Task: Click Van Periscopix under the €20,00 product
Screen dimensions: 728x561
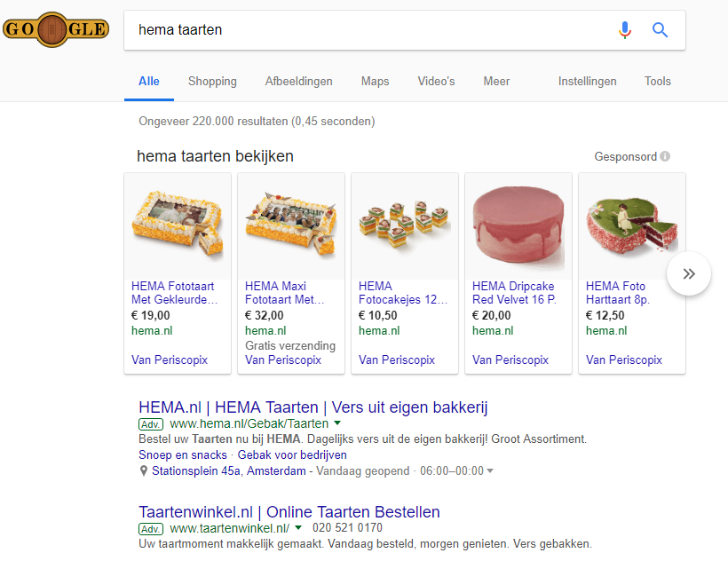Action: (510, 360)
